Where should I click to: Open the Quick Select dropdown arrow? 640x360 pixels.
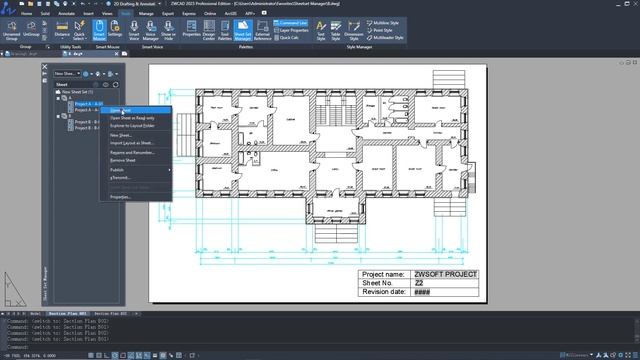pos(86,38)
